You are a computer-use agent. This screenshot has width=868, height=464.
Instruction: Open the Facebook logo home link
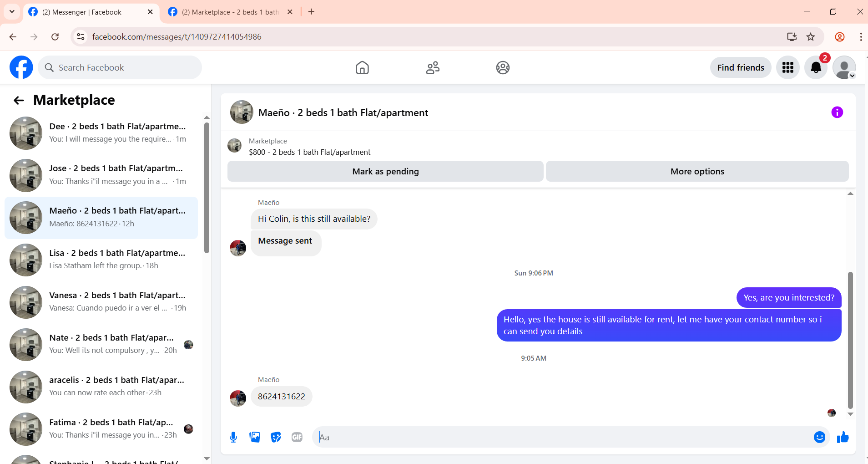click(21, 67)
